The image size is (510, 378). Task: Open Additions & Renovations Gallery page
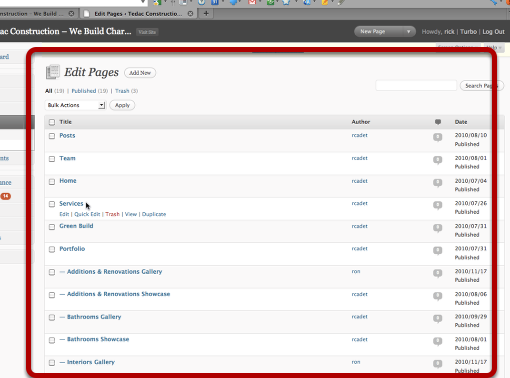point(114,272)
